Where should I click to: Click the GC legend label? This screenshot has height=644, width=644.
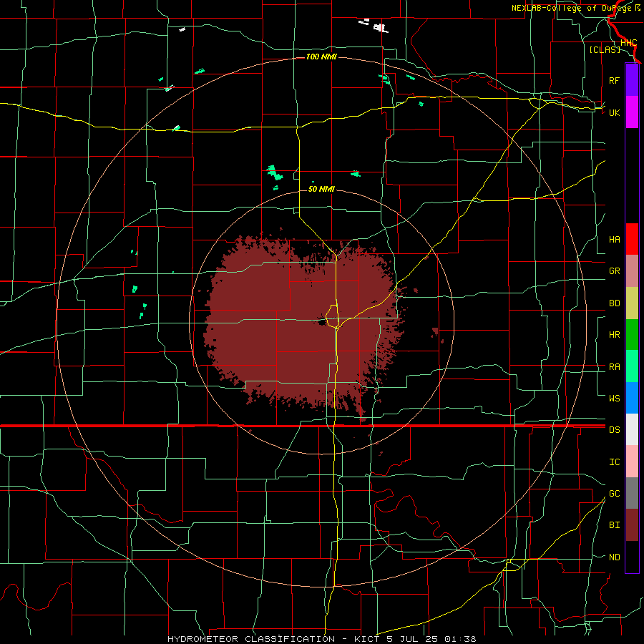tap(614, 494)
